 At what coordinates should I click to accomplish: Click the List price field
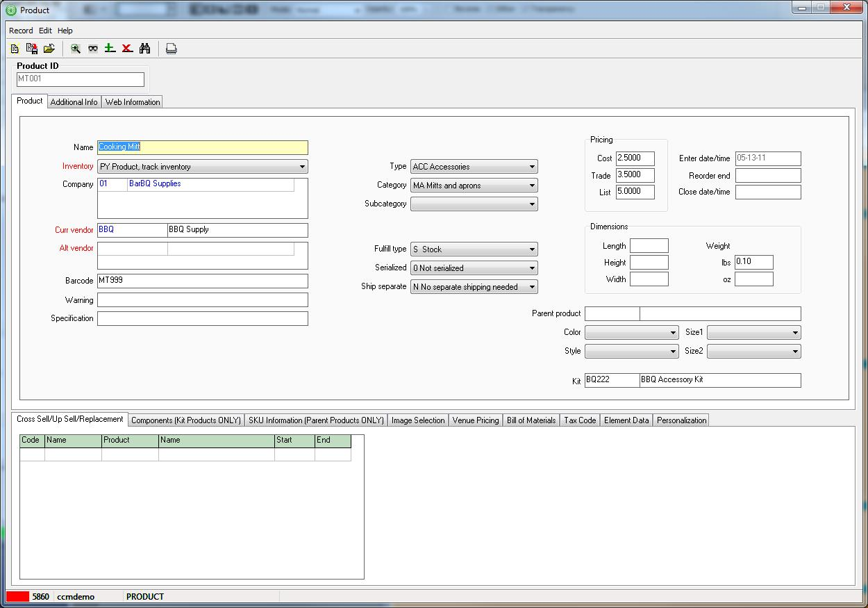pyautogui.click(x=635, y=192)
